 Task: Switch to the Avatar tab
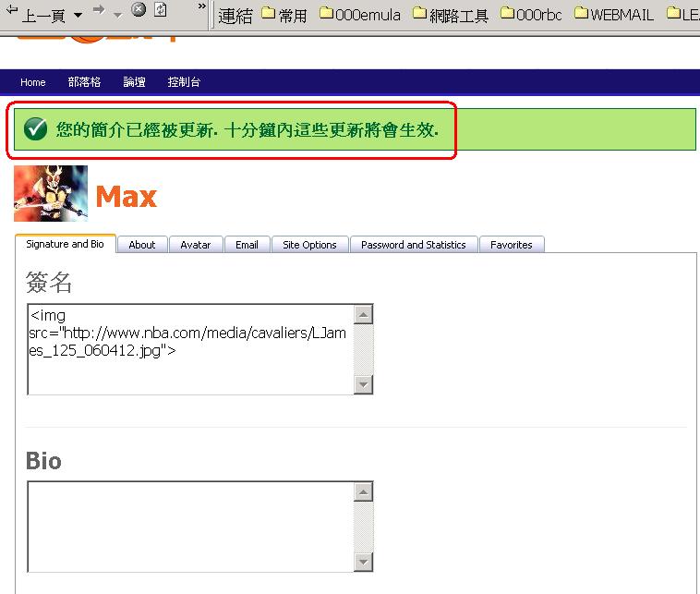(196, 245)
